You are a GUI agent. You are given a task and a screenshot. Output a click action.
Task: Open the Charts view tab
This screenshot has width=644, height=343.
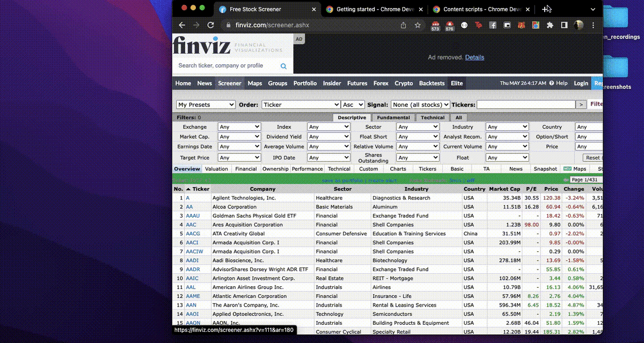pos(398,169)
